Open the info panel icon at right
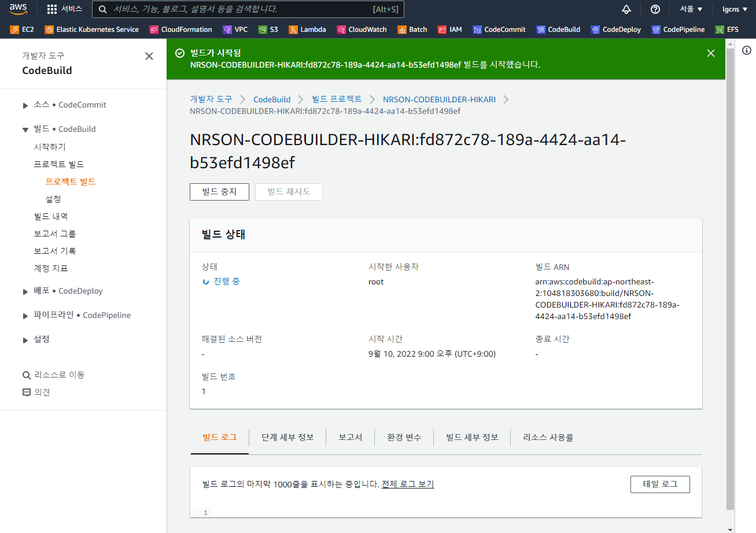Screen dimensions: 756x533 point(747,51)
